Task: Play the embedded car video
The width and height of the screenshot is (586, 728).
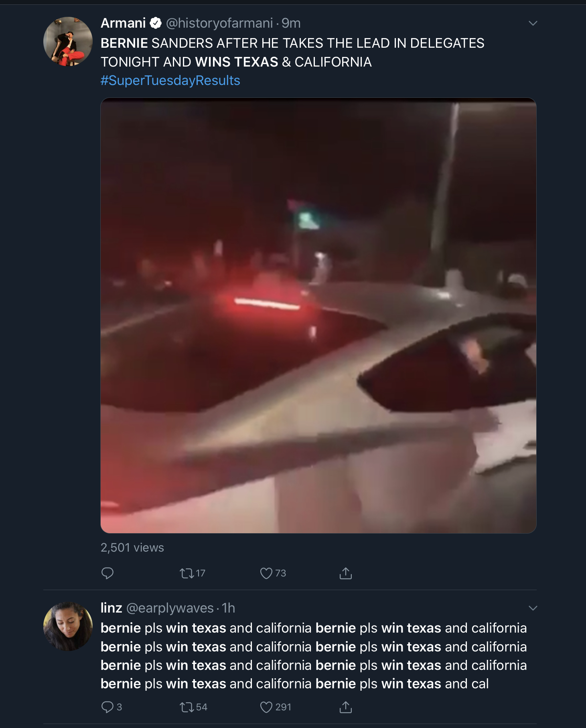Action: pos(318,315)
